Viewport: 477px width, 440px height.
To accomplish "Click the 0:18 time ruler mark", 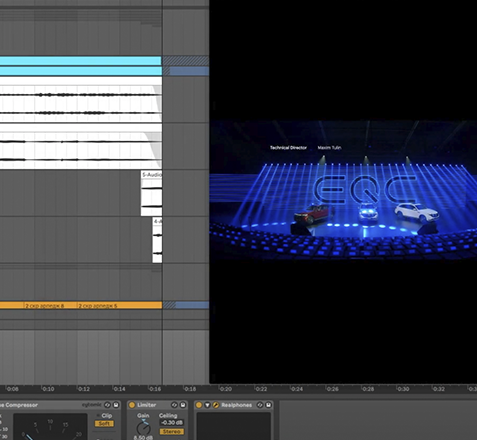I will [x=190, y=389].
